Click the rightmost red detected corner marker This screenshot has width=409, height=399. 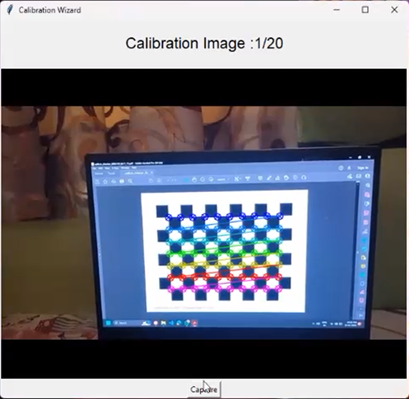tap(279, 277)
